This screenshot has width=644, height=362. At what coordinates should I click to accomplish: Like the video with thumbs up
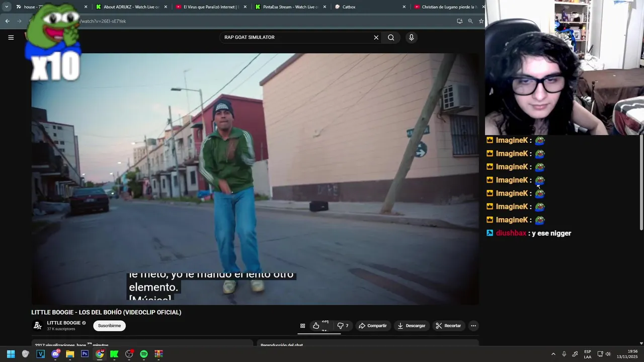coord(320,326)
